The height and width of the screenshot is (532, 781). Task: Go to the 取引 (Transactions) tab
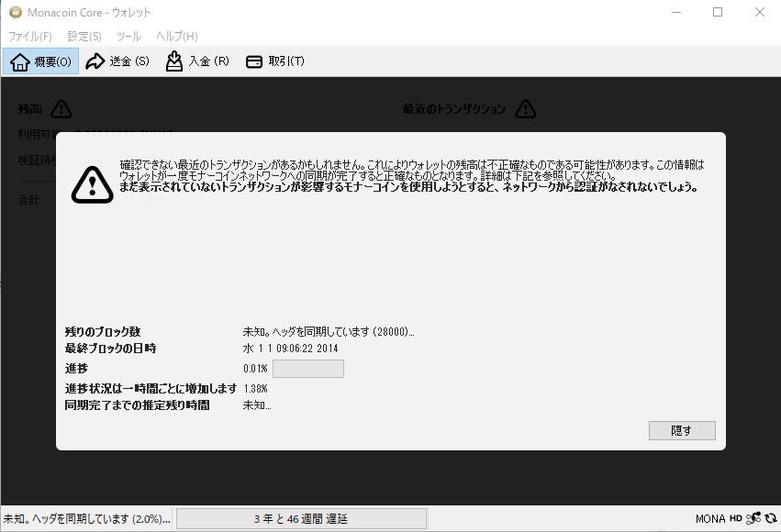[274, 61]
